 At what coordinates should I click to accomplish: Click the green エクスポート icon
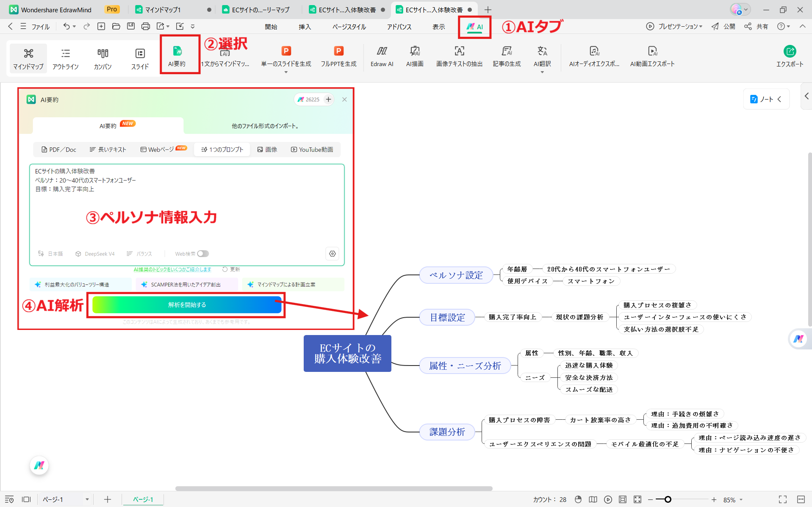(790, 52)
